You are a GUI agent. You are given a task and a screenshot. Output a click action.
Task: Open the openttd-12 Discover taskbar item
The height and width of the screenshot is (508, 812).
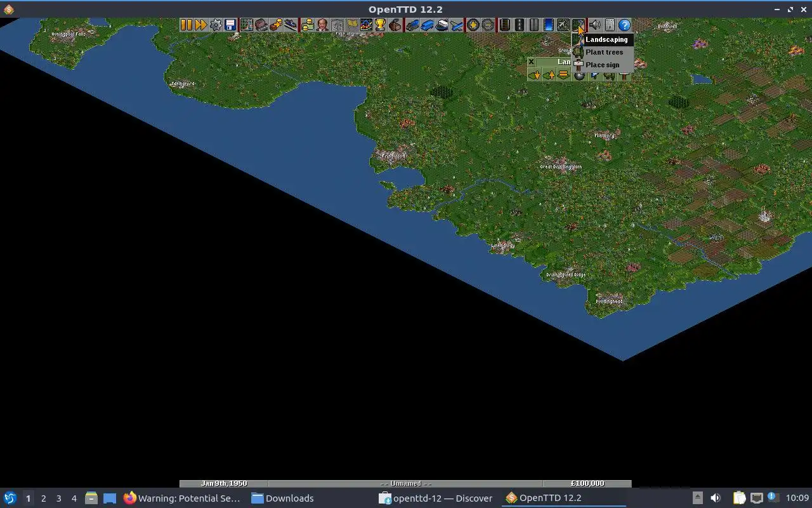436,498
